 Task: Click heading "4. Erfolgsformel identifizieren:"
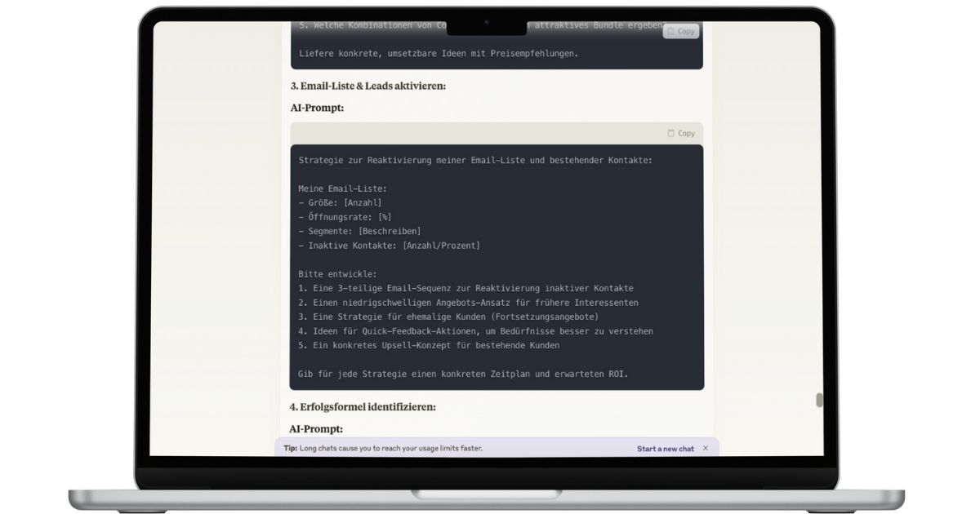[x=363, y=406]
